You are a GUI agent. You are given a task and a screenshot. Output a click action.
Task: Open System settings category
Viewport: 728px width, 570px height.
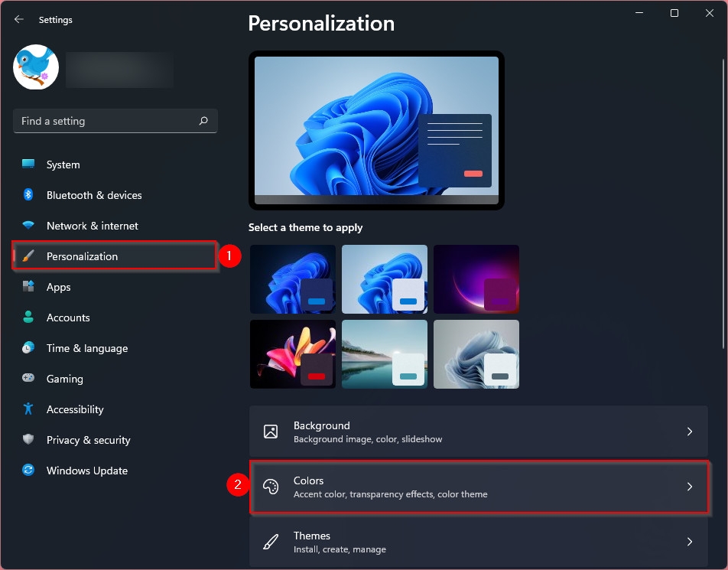115,164
